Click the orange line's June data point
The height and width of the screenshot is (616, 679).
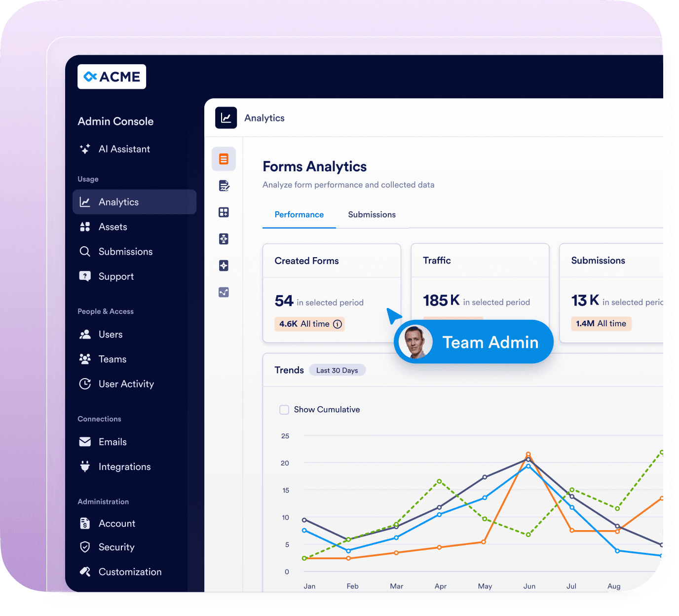coord(528,454)
